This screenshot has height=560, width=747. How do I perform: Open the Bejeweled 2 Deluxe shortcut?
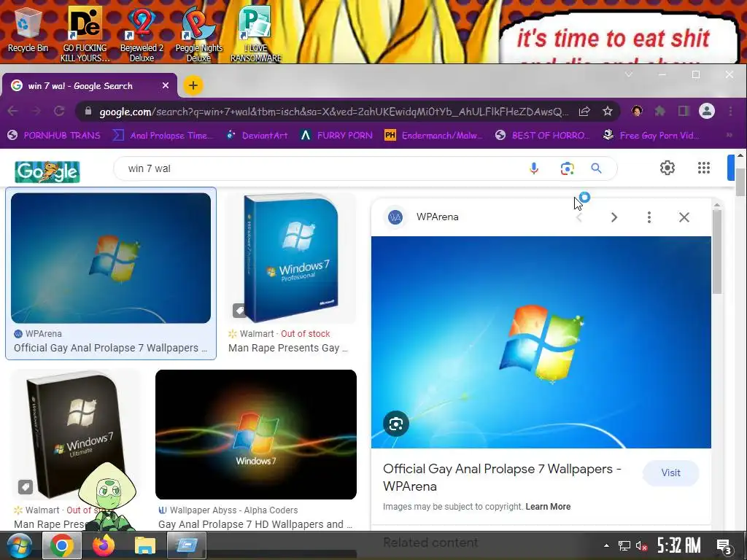142,34
